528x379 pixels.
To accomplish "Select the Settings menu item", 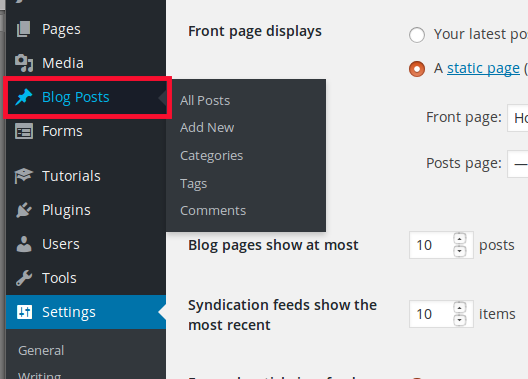I will tap(86, 312).
